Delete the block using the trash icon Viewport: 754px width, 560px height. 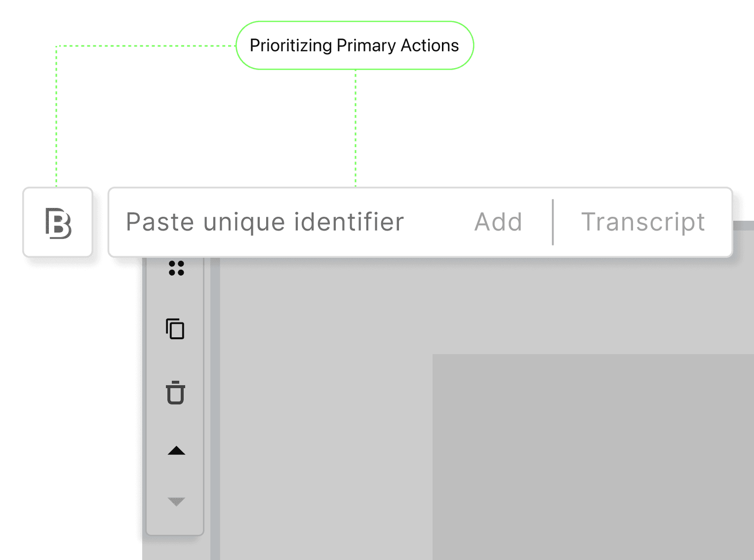pos(175,393)
